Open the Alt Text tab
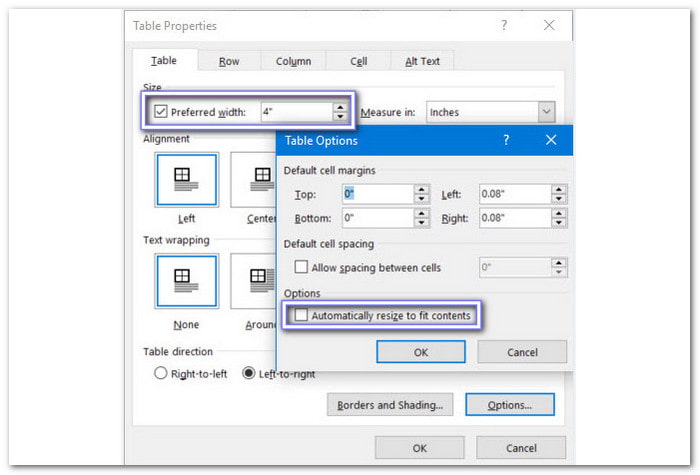 tap(422, 61)
